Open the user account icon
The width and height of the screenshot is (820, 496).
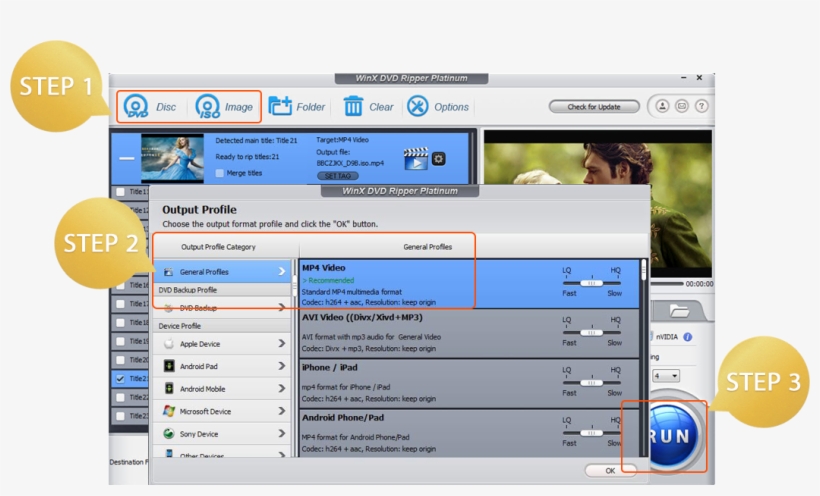click(x=662, y=106)
